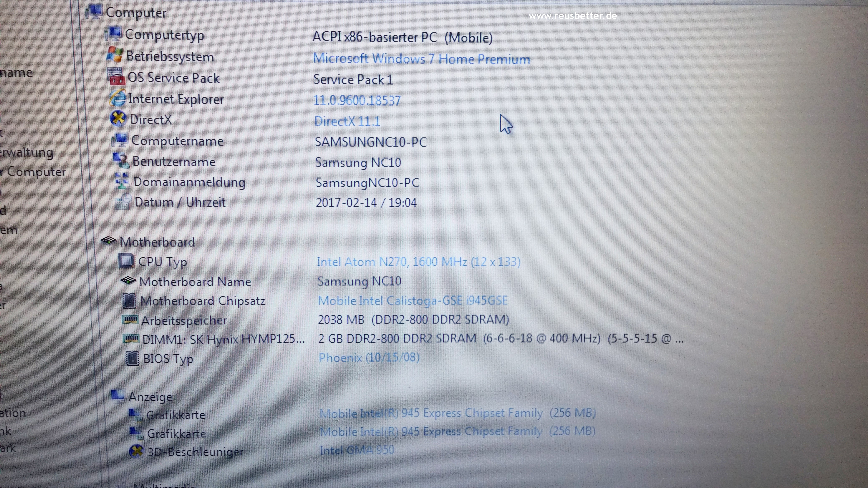Select the Computername field label
868x488 pixels.
pyautogui.click(x=178, y=141)
